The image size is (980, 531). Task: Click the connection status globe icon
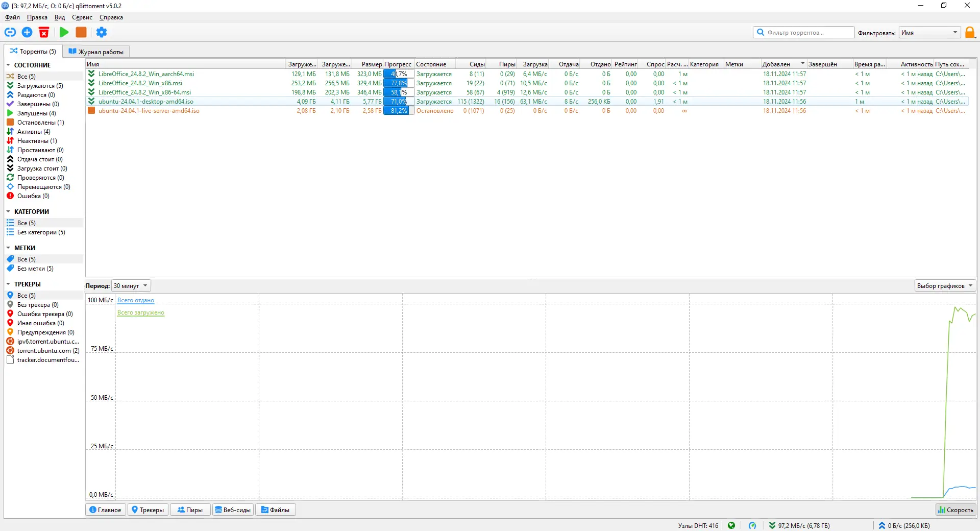pos(731,525)
